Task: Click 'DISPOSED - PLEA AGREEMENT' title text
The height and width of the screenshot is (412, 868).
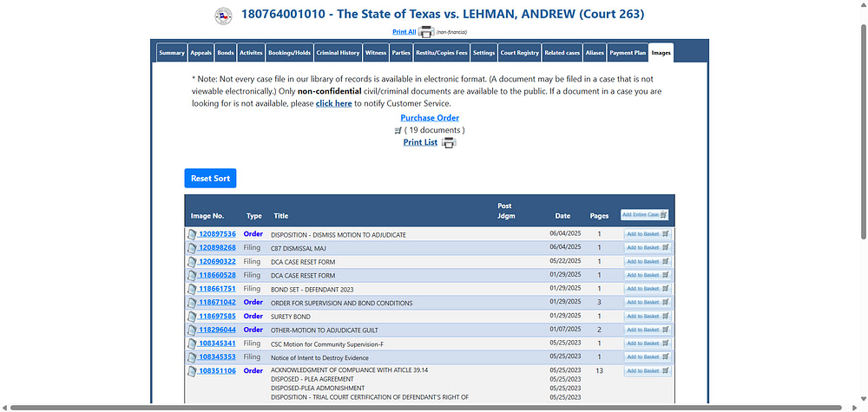Action: click(x=312, y=379)
